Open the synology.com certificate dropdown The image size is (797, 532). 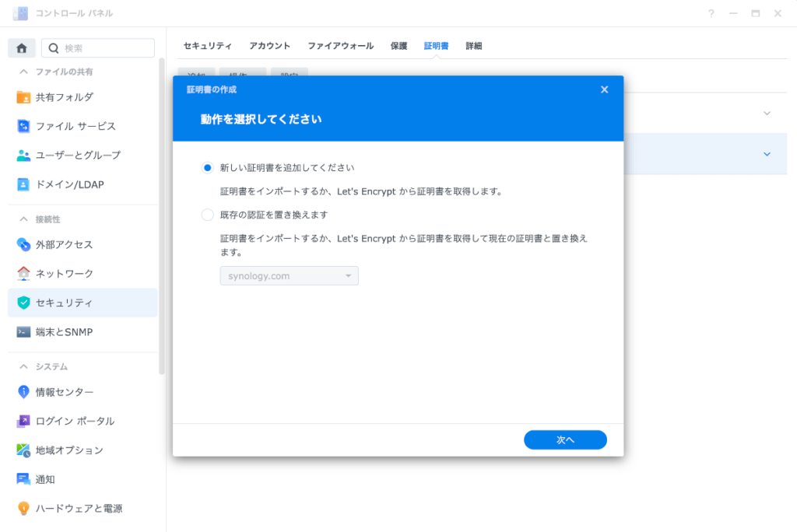(x=289, y=276)
